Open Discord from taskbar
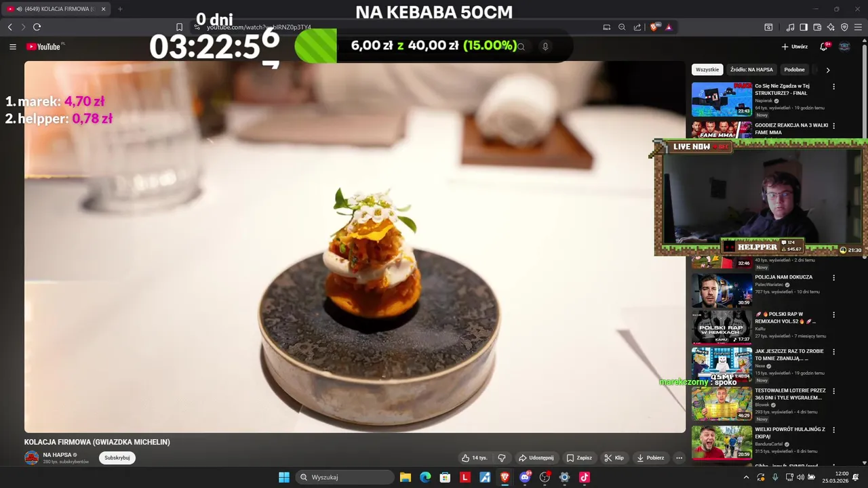 525,477
